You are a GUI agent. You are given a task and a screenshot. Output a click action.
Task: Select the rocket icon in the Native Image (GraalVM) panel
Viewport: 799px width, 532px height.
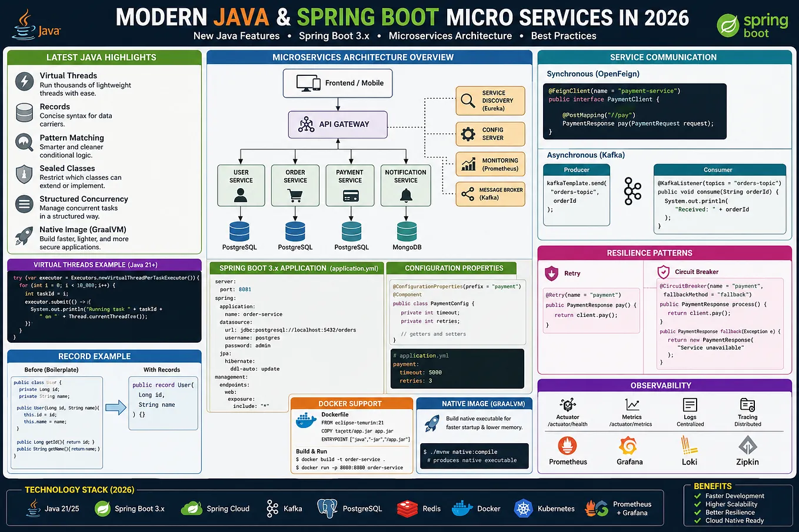click(x=432, y=423)
